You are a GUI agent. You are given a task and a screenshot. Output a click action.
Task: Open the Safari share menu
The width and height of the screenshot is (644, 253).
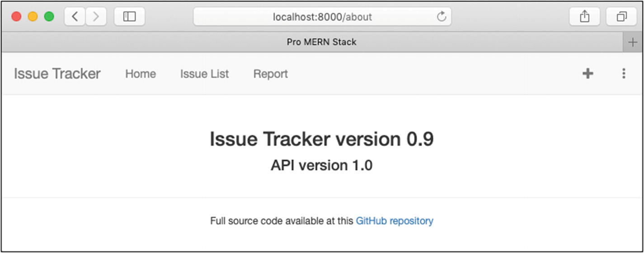point(584,17)
